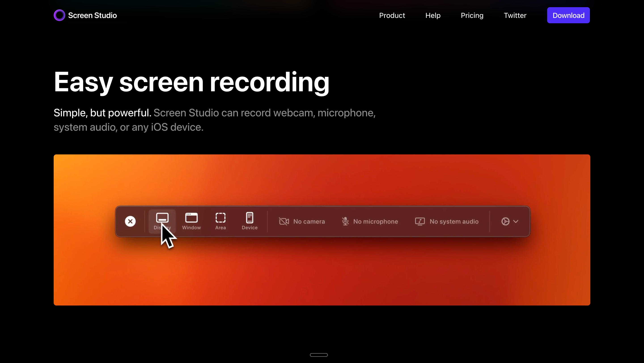This screenshot has width=644, height=363.
Task: Click the settings gear icon in toolbar
Action: click(505, 221)
